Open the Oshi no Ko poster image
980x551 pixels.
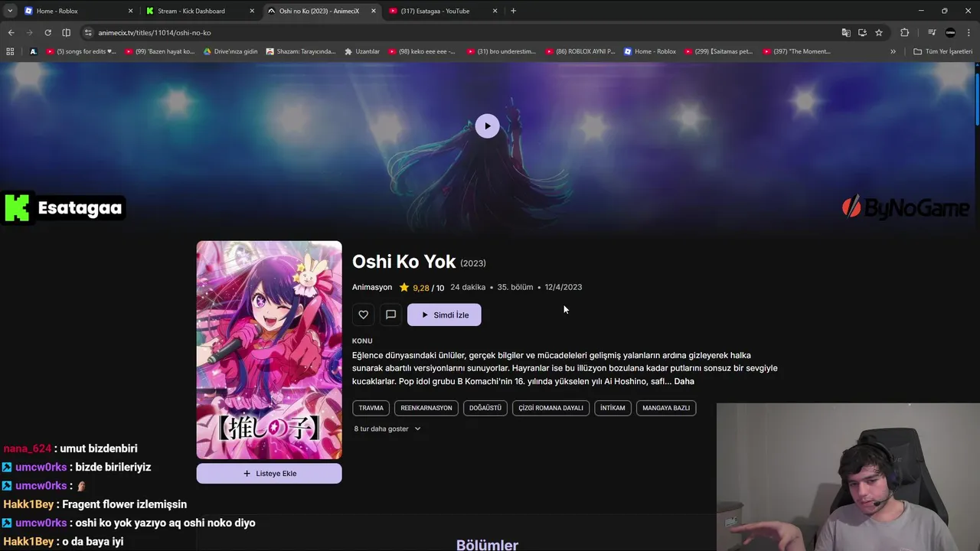point(269,350)
